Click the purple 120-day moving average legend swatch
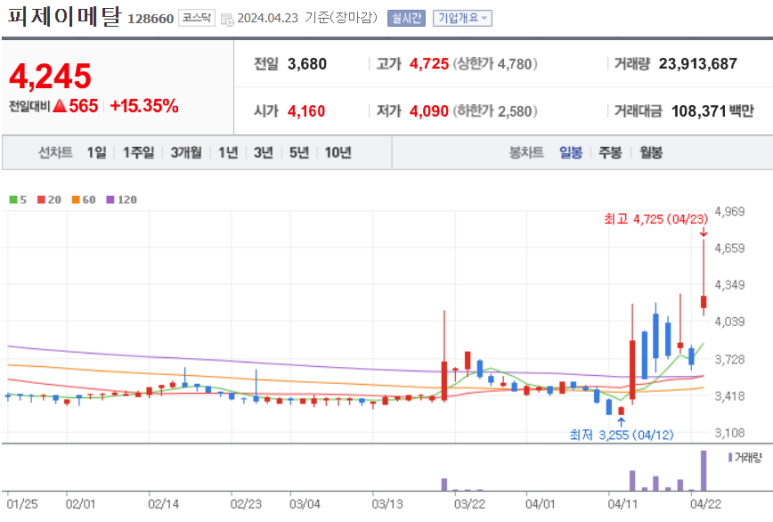This screenshot has height=522, width=773. point(110,200)
